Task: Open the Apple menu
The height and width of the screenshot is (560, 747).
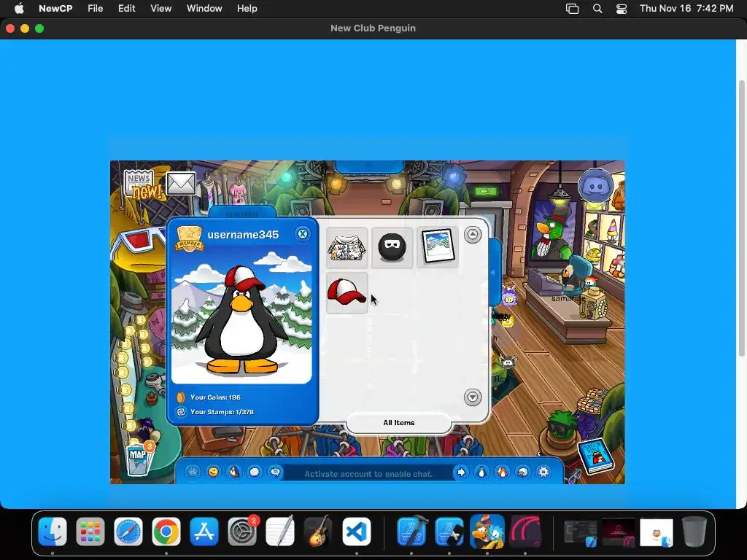Action: pos(19,9)
